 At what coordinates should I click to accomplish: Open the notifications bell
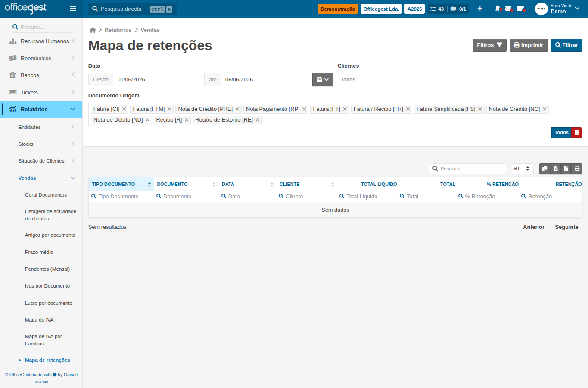coord(498,9)
